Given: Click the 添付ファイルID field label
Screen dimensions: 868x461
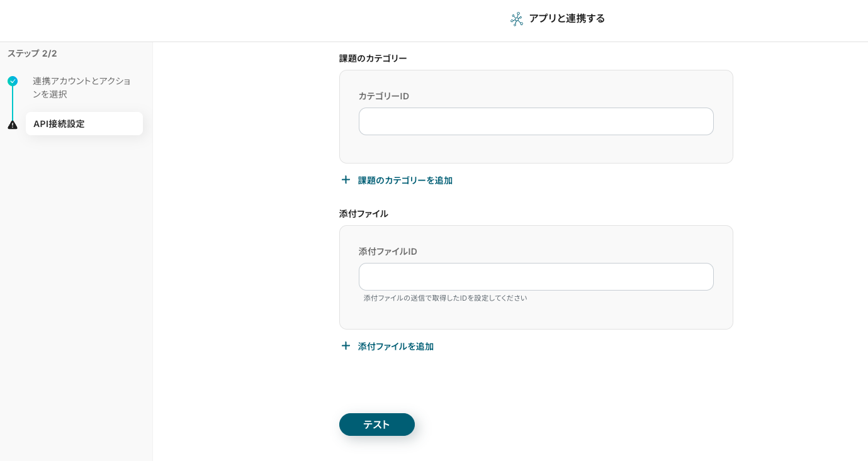Looking at the screenshot, I should point(388,252).
